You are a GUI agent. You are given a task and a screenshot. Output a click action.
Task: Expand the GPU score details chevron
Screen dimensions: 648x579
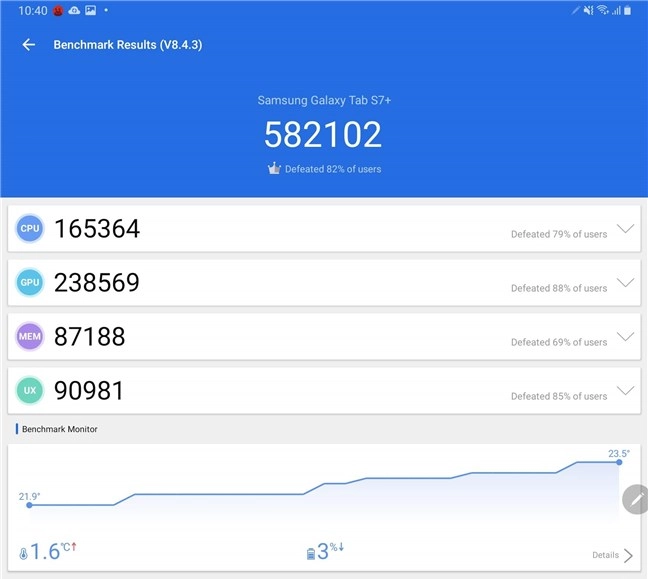tap(625, 283)
